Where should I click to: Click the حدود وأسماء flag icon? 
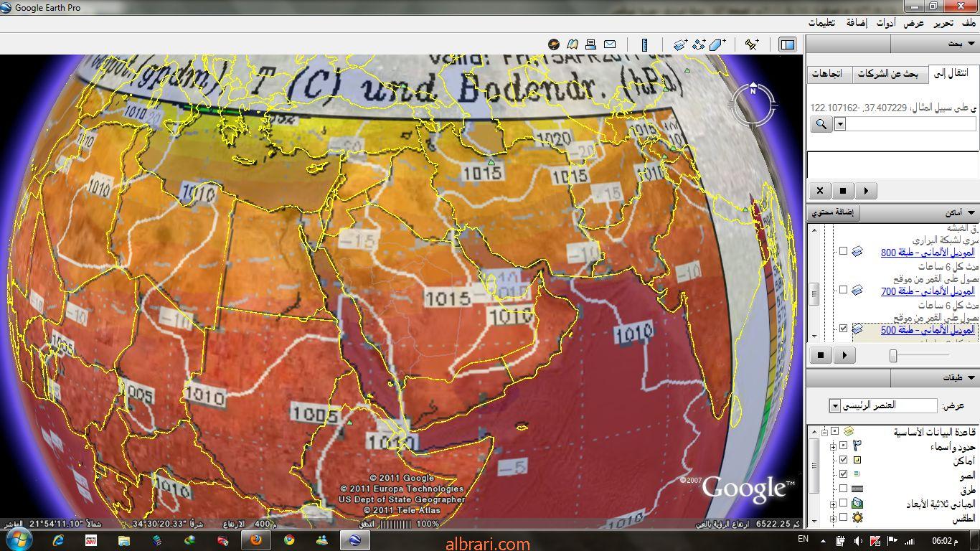click(857, 446)
